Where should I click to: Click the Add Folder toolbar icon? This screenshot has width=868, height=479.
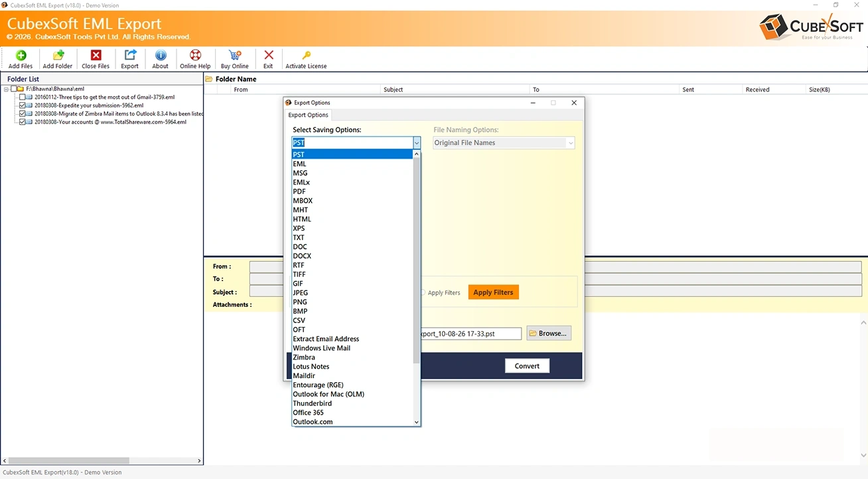[x=58, y=55]
